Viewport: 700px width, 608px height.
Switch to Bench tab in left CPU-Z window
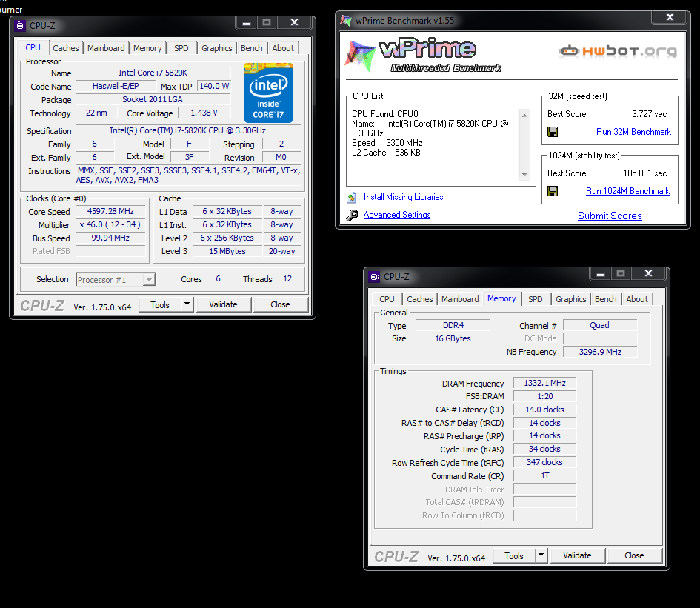pyautogui.click(x=252, y=48)
